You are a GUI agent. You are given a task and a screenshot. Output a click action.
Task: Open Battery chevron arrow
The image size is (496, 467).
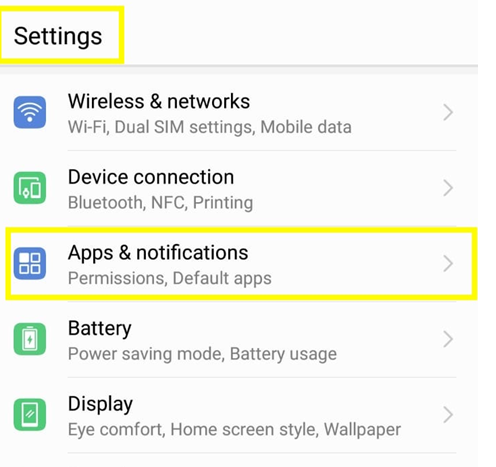coord(448,339)
